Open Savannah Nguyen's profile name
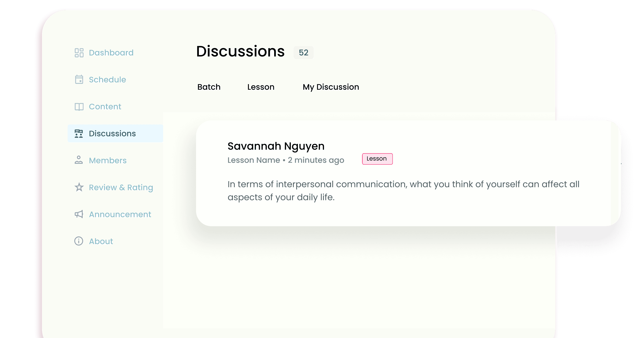Viewport: 644px width, 338px height. [276, 146]
